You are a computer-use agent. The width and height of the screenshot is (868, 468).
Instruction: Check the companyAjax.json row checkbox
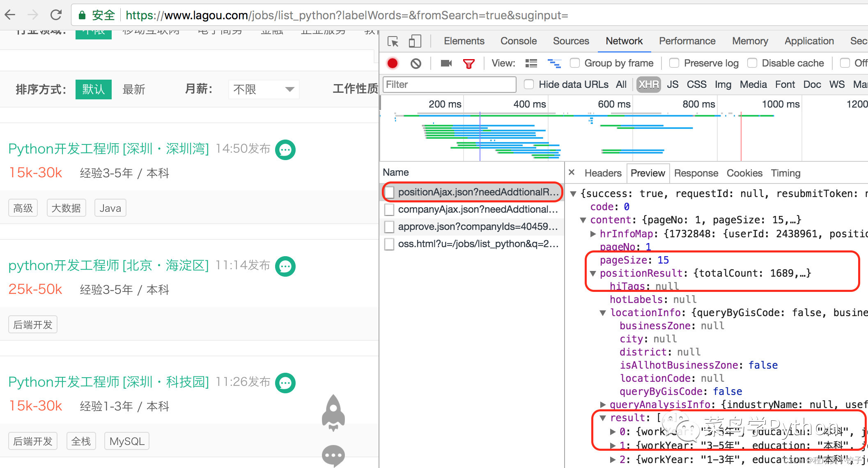tap(389, 210)
